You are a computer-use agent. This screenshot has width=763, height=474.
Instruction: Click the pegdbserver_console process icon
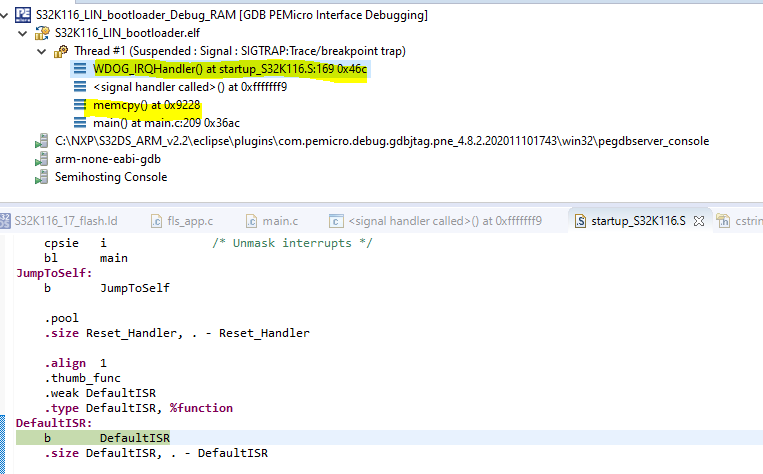coord(42,141)
